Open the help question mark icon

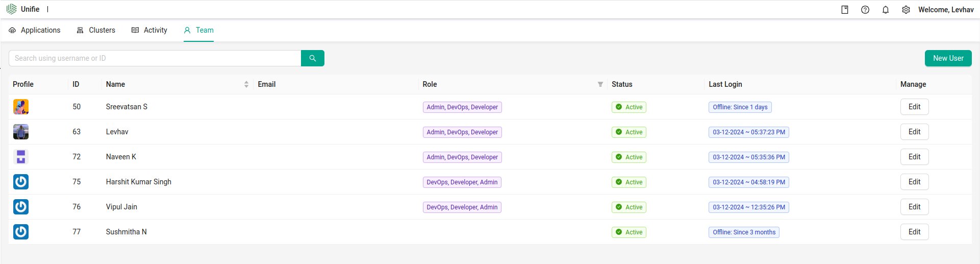[865, 10]
